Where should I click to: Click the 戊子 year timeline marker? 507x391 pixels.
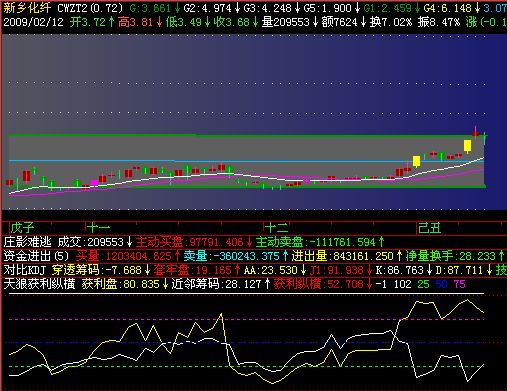pyautogui.click(x=23, y=228)
